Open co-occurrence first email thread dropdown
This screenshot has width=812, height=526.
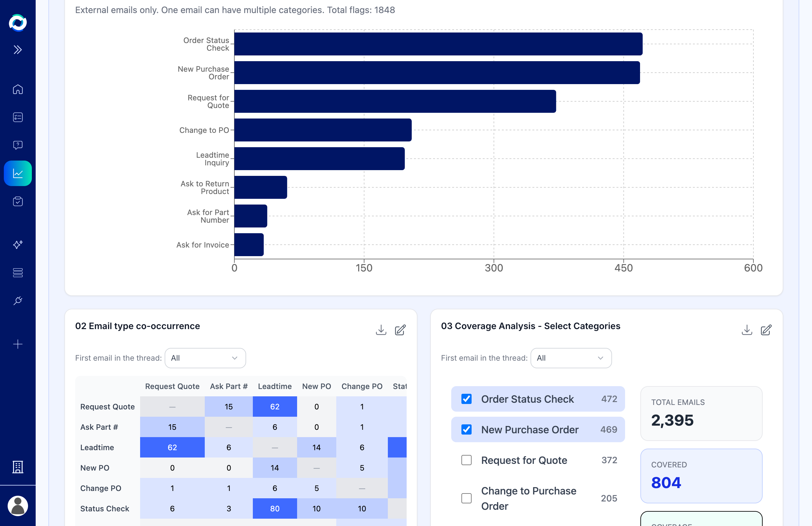(x=205, y=358)
